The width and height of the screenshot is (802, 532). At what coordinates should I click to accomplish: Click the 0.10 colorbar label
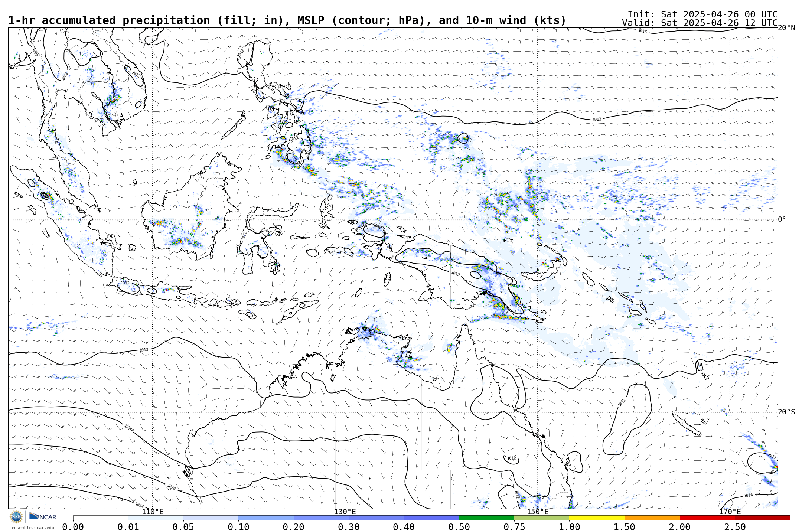point(238,527)
